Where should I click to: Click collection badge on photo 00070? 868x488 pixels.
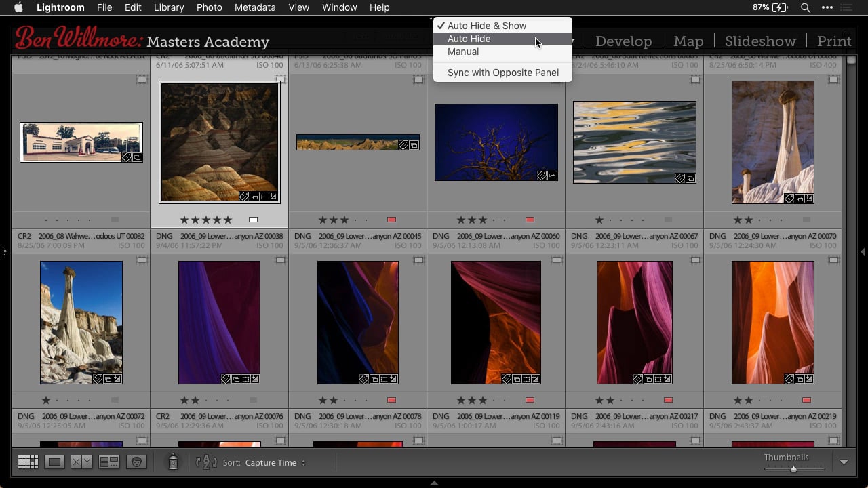798,379
